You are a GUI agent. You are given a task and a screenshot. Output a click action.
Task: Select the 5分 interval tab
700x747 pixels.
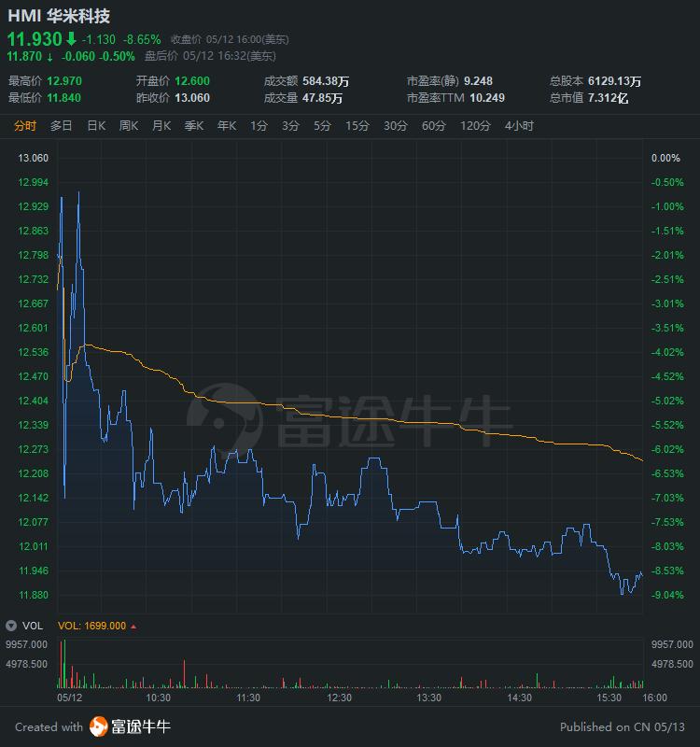coord(322,126)
